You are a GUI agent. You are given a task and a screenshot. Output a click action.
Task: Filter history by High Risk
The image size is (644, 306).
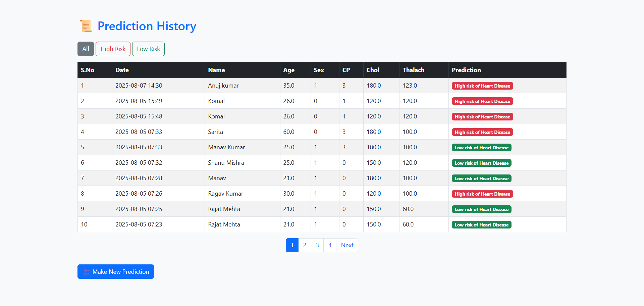113,49
